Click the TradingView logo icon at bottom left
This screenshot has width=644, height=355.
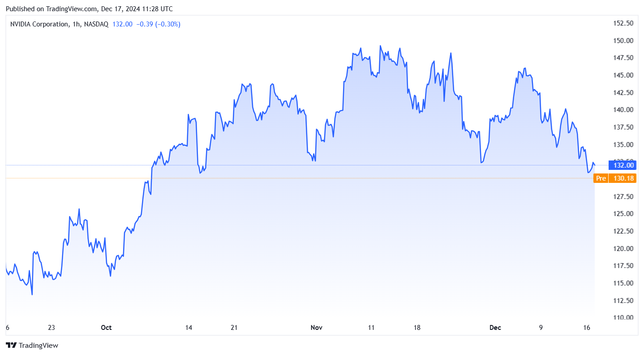(x=11, y=345)
